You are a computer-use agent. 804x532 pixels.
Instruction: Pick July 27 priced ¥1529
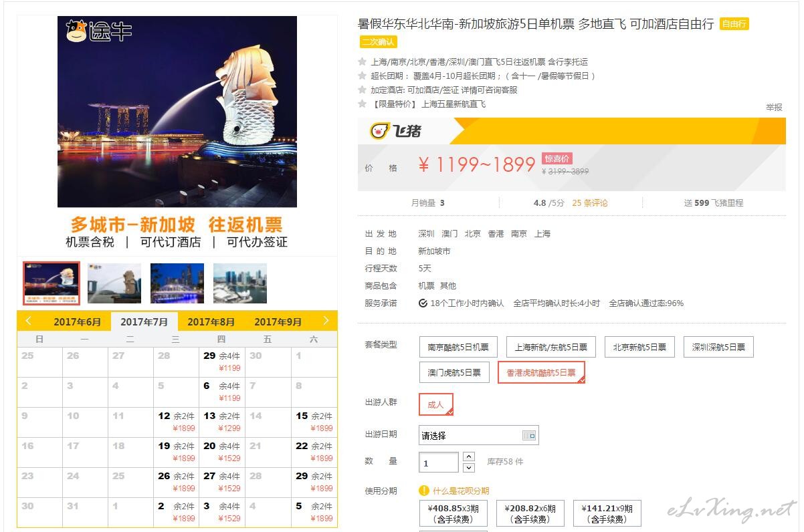click(222, 482)
